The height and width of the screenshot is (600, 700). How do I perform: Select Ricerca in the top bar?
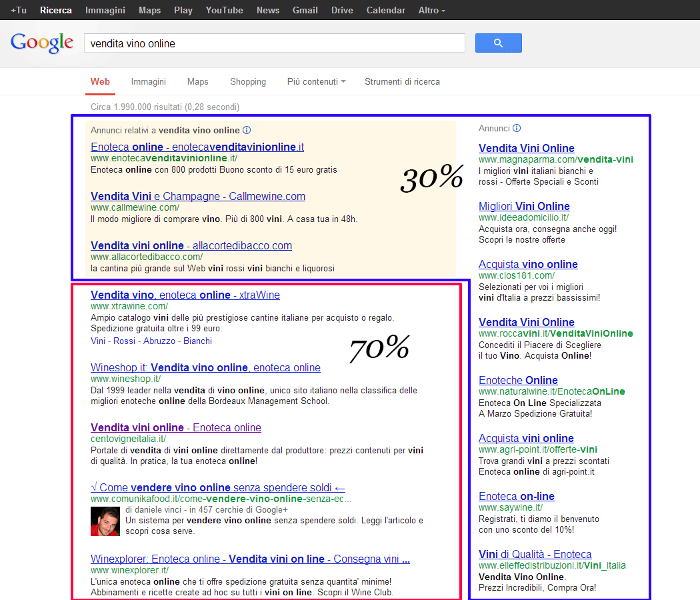(x=56, y=10)
